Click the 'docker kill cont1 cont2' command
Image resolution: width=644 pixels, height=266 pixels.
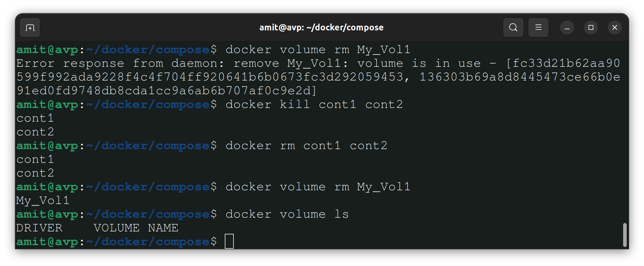(314, 104)
